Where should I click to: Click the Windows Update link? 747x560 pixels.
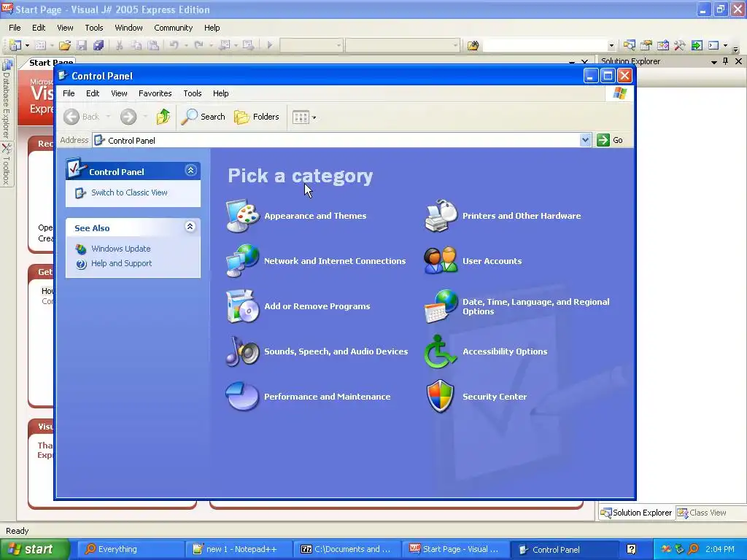[120, 249]
